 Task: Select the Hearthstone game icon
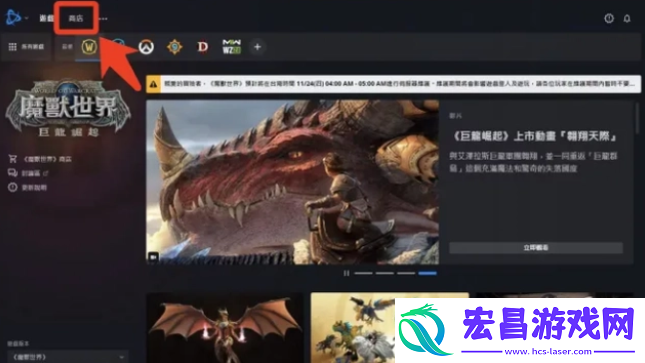[175, 47]
